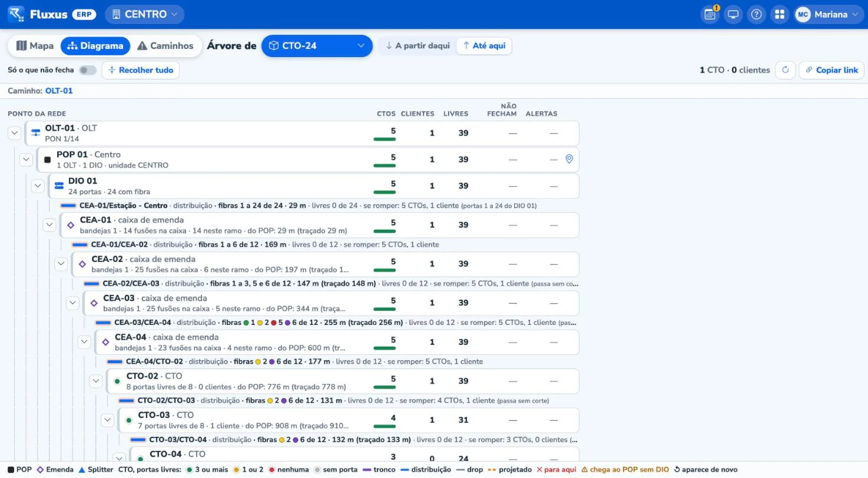Viewport: 868px width, 478px height.
Task: Collapse the DIO 01 tree node
Action: [38, 186]
